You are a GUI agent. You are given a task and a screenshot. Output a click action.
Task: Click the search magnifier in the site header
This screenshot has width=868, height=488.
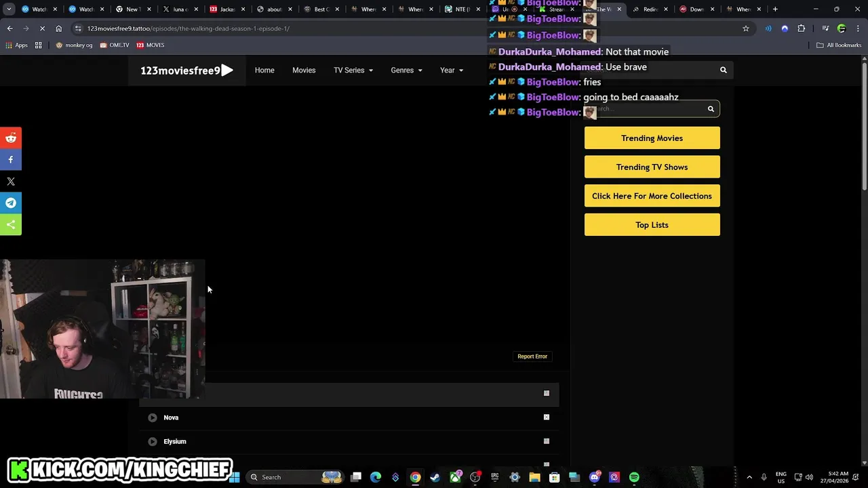723,70
